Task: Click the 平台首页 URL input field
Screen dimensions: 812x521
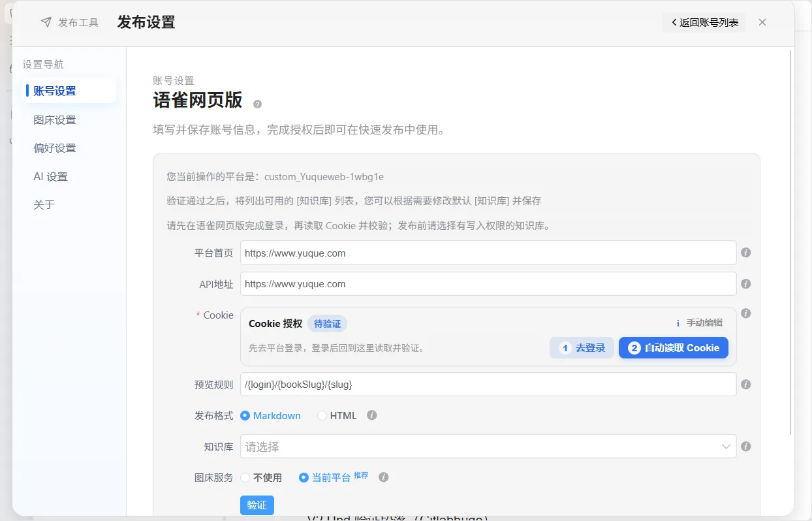Action: (x=488, y=253)
